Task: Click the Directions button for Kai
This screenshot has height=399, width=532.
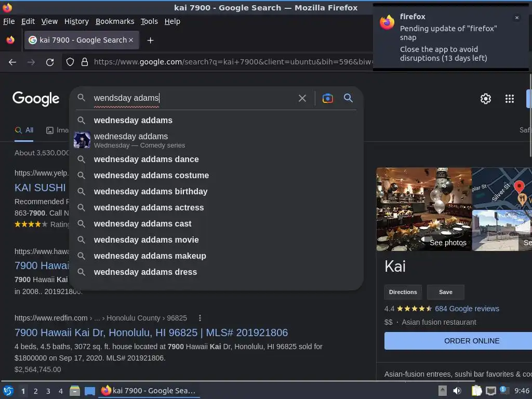Action: coord(403,292)
